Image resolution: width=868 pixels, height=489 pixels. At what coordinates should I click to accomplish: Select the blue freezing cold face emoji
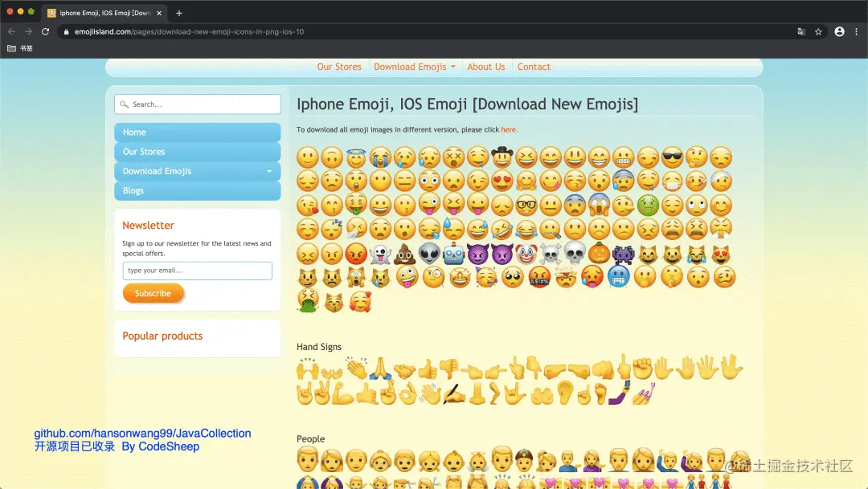click(618, 276)
